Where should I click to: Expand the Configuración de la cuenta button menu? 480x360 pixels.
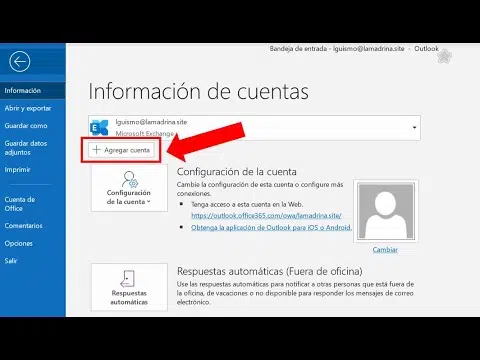coord(129,188)
